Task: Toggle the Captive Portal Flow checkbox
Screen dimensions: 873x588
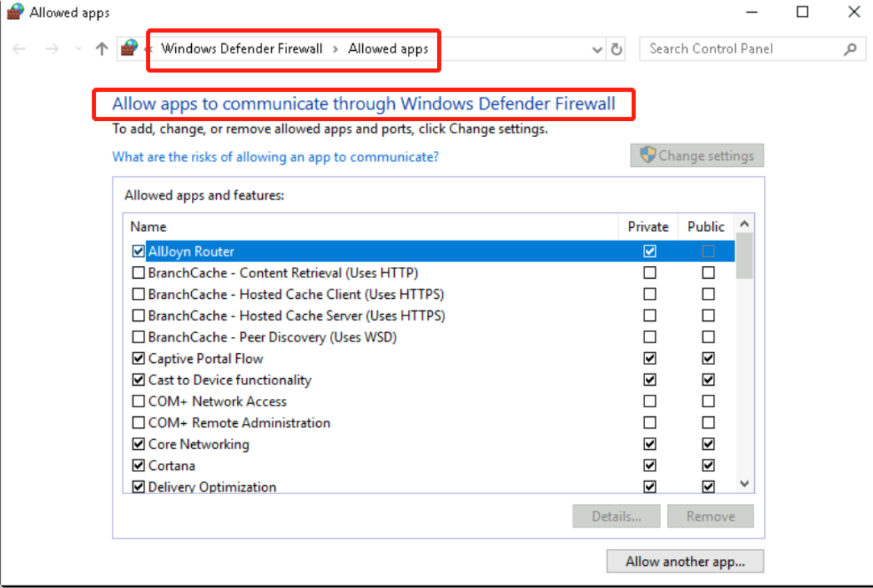Action: pos(138,359)
